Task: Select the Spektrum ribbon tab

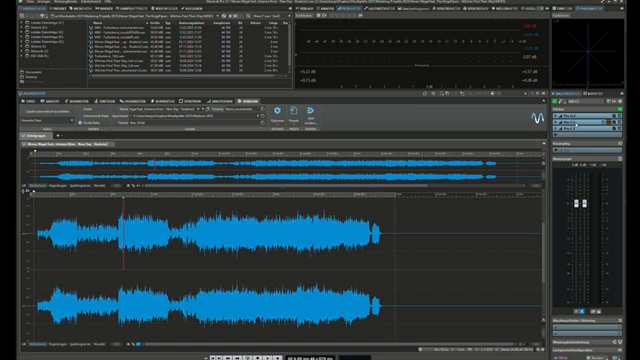Action: 190,101
